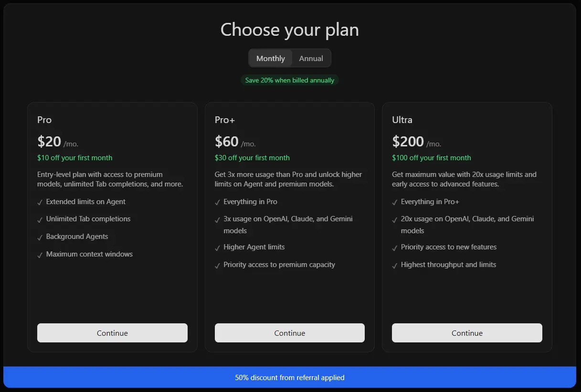Click the checkmark beside Priority access to premium capacity
This screenshot has width=581, height=392.
pos(218,265)
